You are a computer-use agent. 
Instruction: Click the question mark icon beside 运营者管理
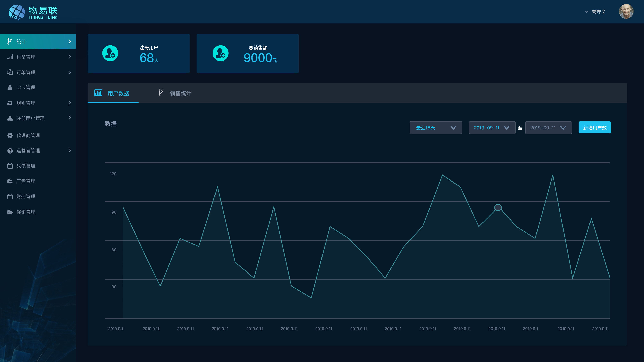(x=10, y=151)
